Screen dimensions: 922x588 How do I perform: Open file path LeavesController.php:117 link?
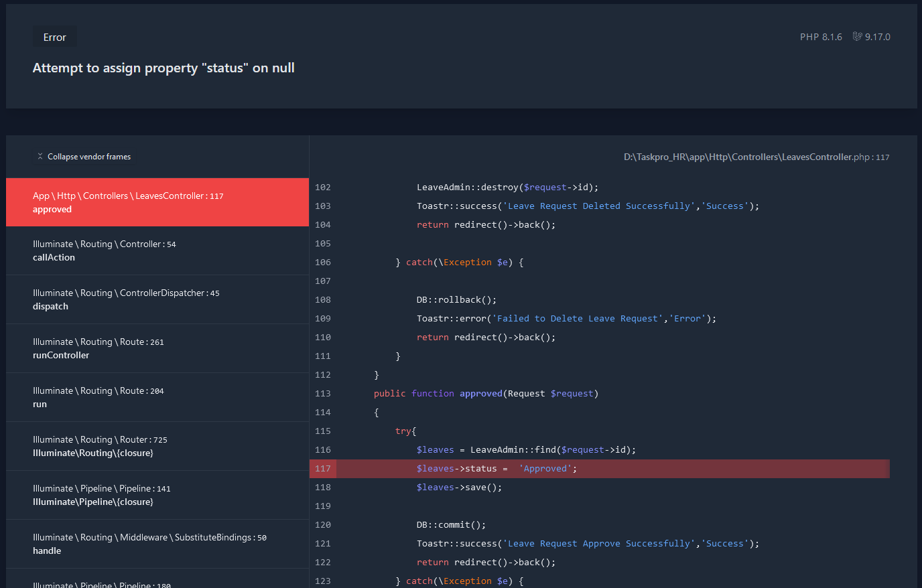point(756,157)
